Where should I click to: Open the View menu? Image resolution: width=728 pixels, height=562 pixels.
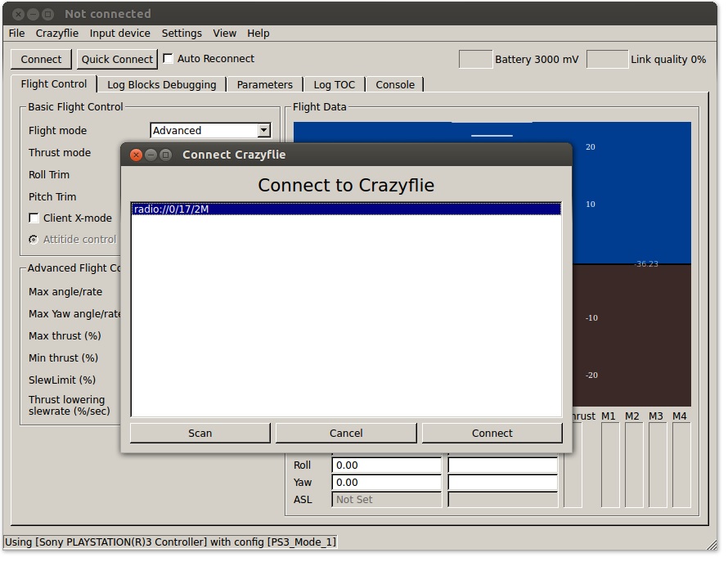pos(225,34)
